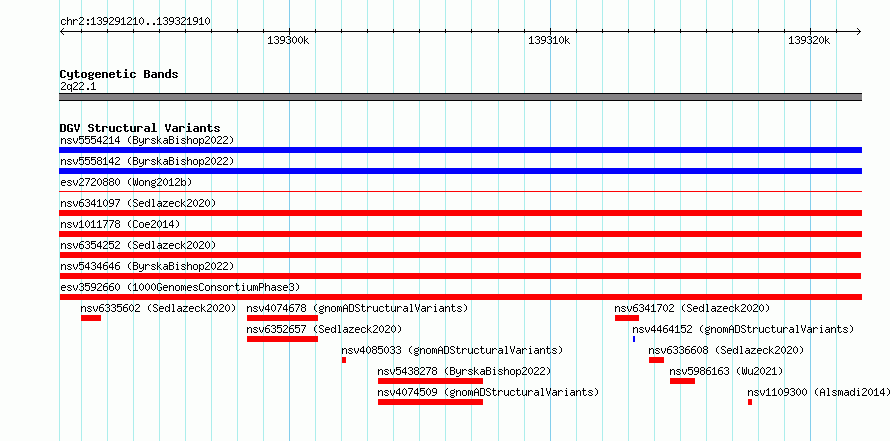Image resolution: width=890 pixels, height=441 pixels.
Task: Click the red bar of nsv6341097
Action: 460,213
